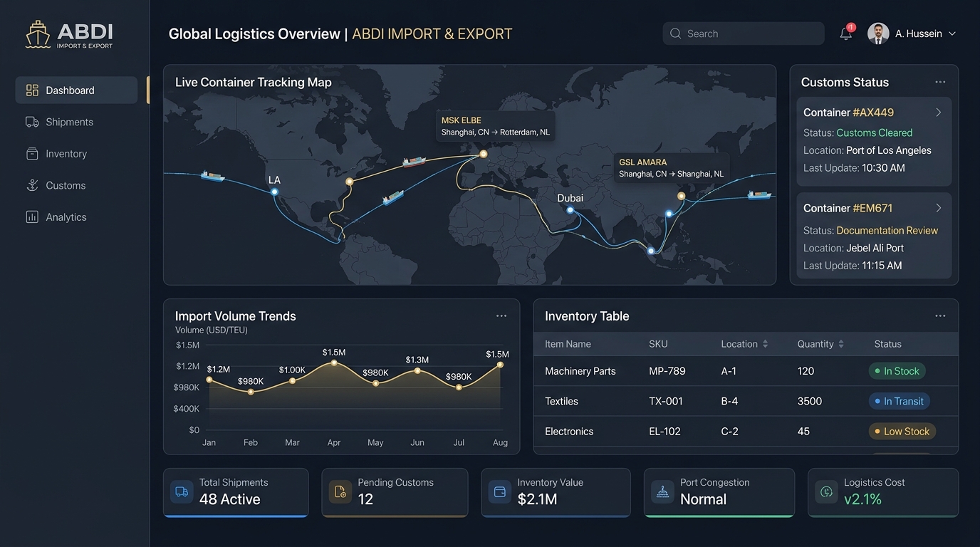The height and width of the screenshot is (547, 980).
Task: Click the Analytics chart icon
Action: point(32,217)
